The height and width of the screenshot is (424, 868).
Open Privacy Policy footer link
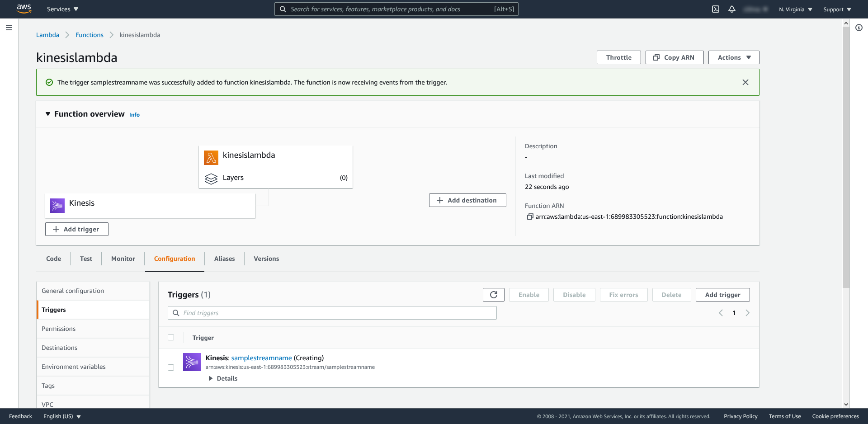coord(741,416)
